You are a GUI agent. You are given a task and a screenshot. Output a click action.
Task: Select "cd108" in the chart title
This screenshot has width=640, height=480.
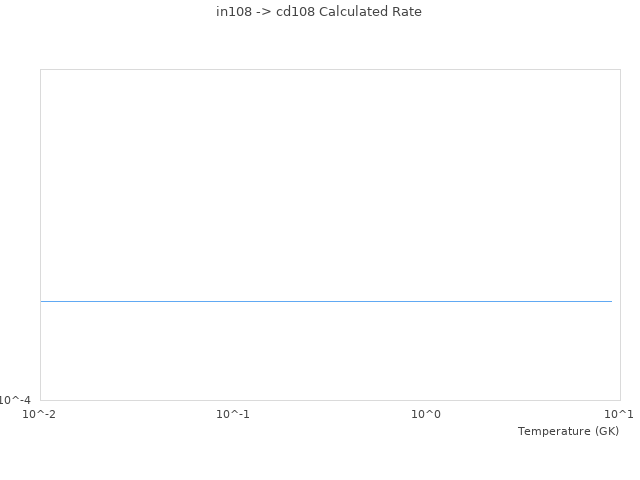pos(296,12)
